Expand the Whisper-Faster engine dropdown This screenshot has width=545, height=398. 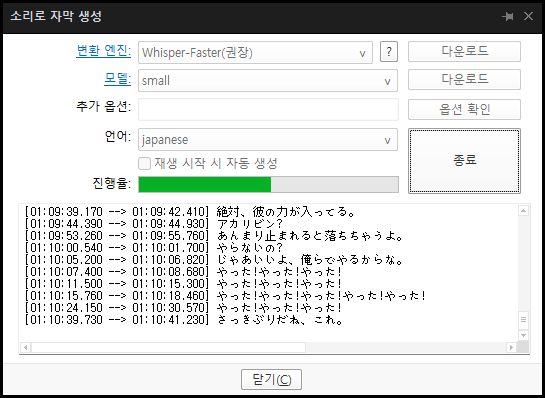point(255,52)
